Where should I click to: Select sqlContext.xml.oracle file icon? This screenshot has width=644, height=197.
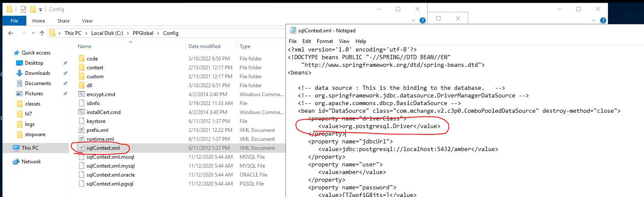(x=82, y=175)
